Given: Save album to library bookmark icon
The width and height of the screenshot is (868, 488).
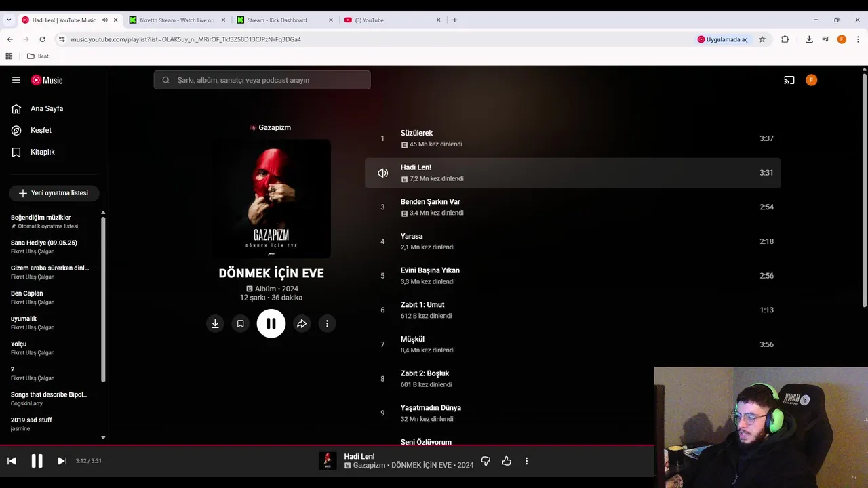Looking at the screenshot, I should (x=240, y=323).
